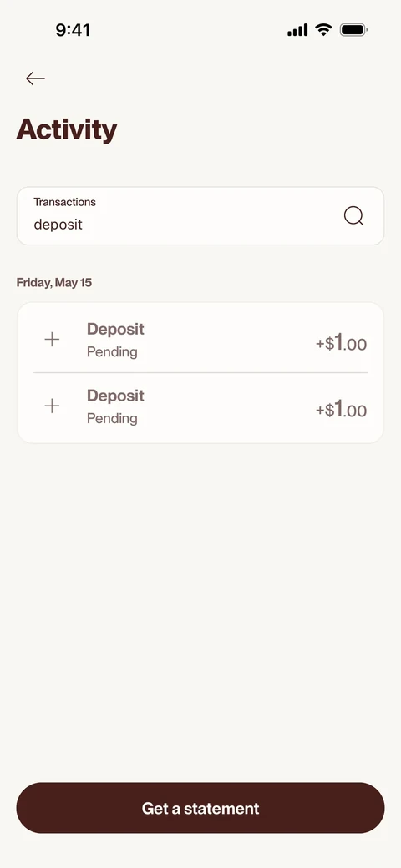The height and width of the screenshot is (868, 401).
Task: Tap the Pending status of second deposit
Action: click(x=113, y=418)
